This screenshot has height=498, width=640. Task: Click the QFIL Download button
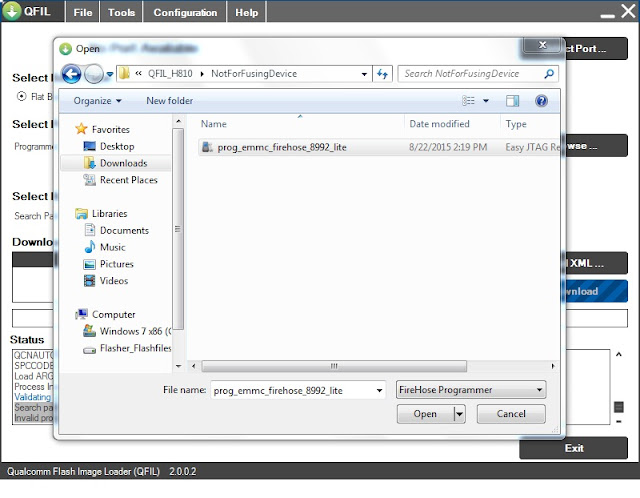596,291
